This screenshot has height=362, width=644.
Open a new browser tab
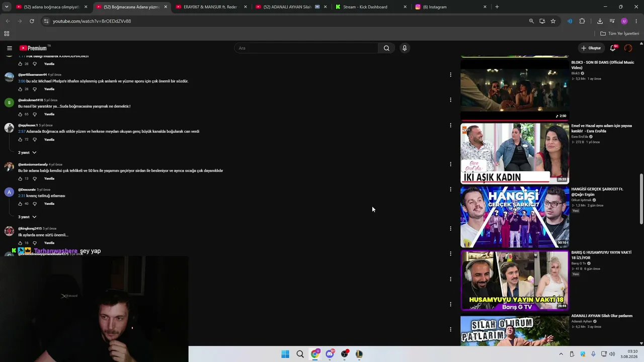(497, 7)
